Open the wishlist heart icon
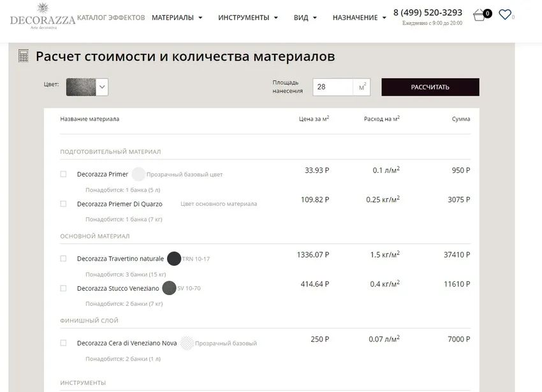The height and width of the screenshot is (392, 542). point(506,15)
